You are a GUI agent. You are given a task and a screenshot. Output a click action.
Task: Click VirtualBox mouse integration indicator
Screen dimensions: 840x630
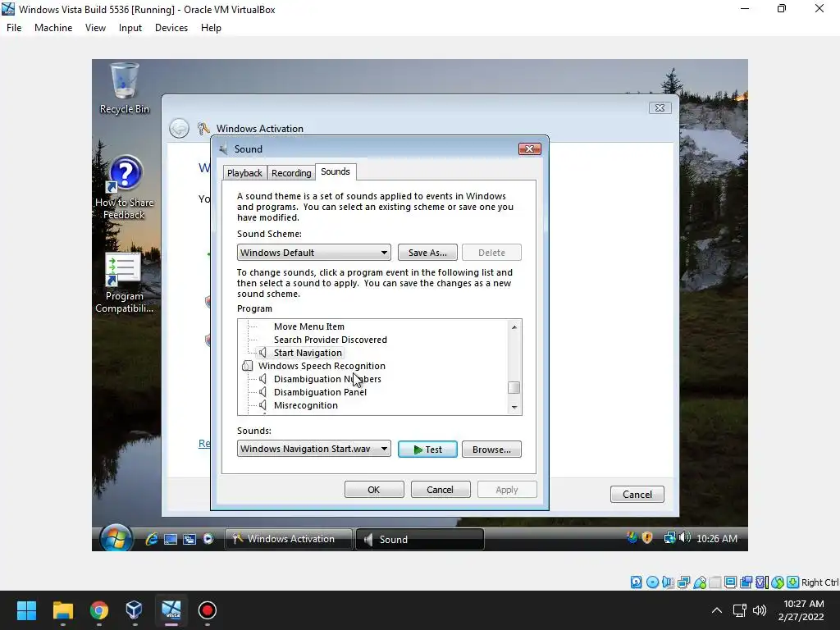point(778,582)
